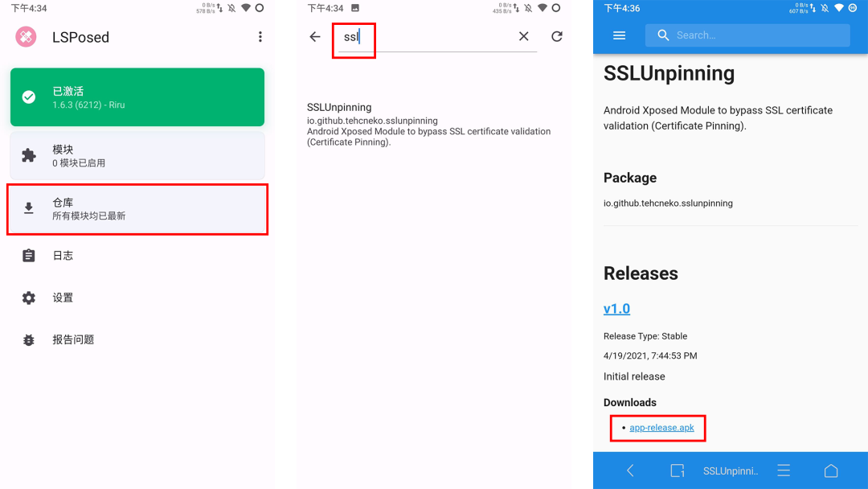Screen dimensions: 868x489
Task: Tap the green 已激活 status card
Action: [x=137, y=97]
